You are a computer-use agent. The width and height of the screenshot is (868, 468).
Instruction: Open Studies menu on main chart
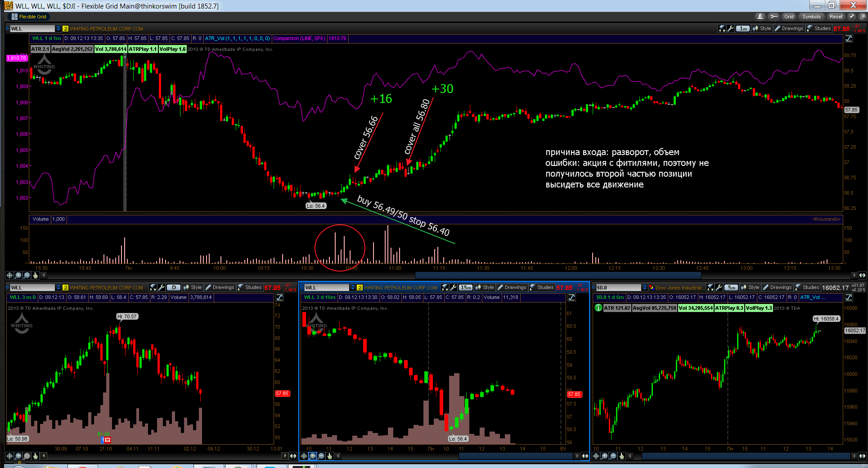(x=819, y=28)
